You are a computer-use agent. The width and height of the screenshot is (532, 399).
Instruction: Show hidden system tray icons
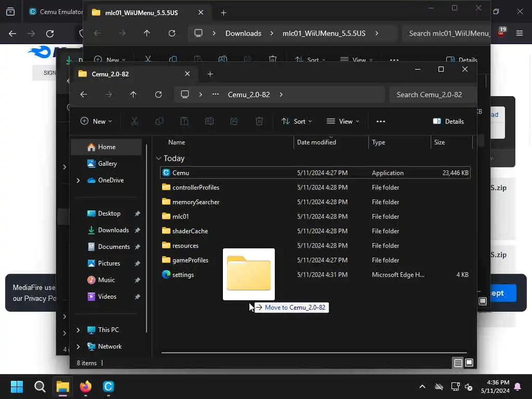click(422, 387)
